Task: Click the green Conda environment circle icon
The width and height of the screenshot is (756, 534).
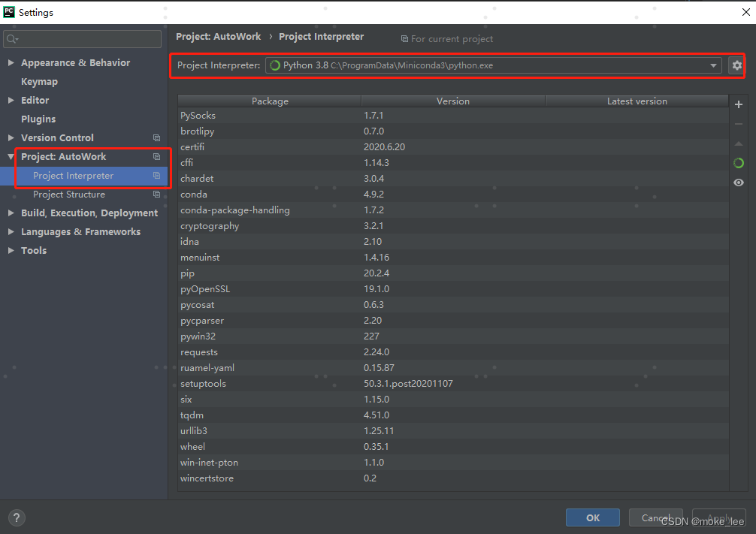Action: tap(738, 163)
